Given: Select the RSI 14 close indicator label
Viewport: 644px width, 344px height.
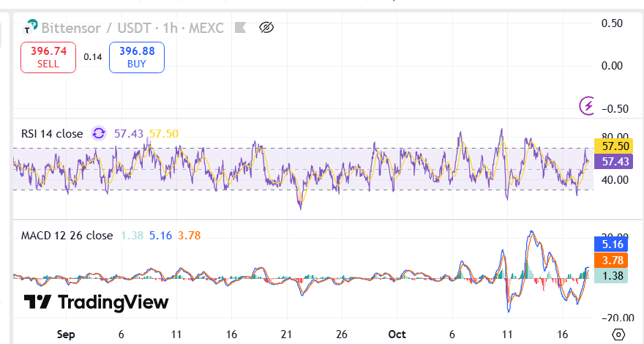Looking at the screenshot, I should click(51, 134).
